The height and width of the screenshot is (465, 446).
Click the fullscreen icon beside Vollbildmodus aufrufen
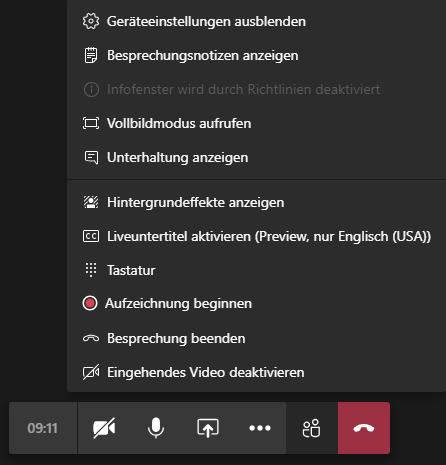click(91, 123)
